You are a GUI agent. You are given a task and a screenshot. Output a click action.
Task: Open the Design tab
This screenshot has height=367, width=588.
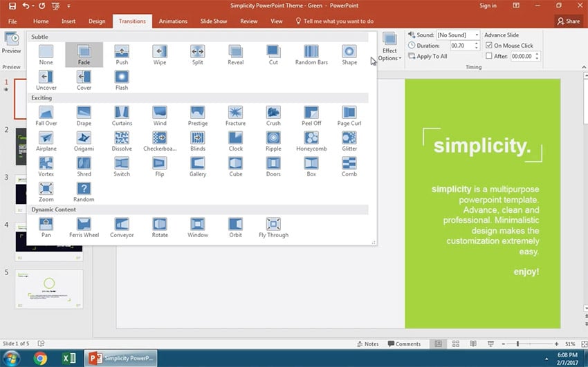tap(97, 21)
